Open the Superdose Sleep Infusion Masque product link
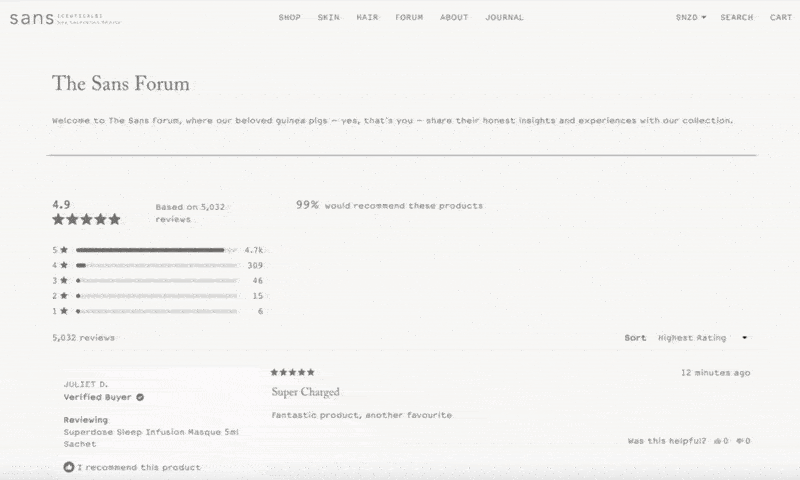The image size is (800, 480). tap(151, 438)
